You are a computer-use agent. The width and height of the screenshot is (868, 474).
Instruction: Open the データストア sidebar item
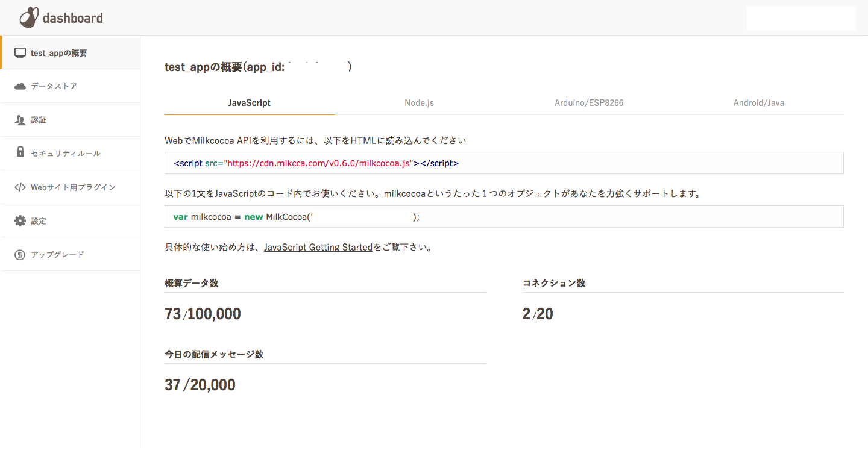pyautogui.click(x=70, y=86)
